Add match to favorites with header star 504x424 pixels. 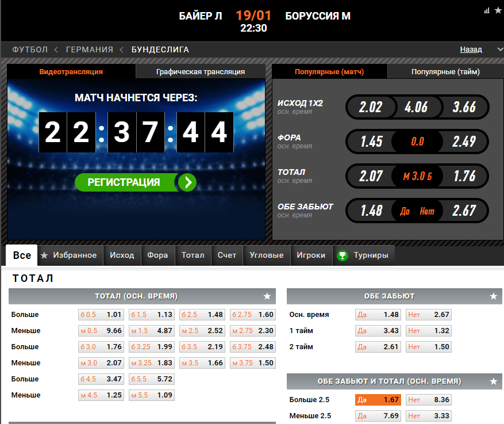click(498, 10)
